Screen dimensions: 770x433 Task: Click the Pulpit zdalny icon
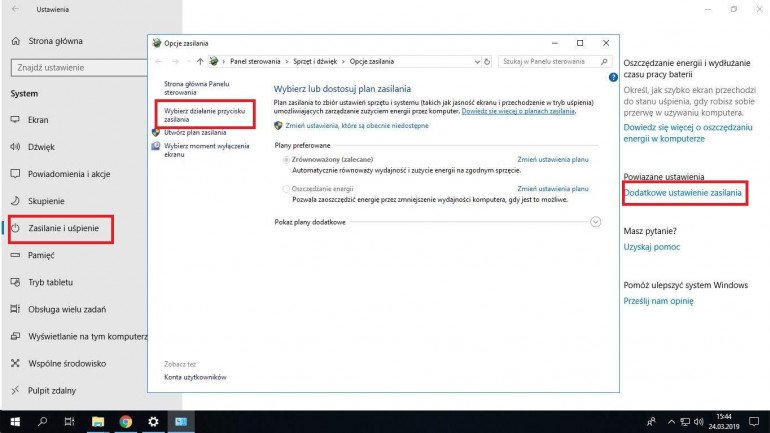click(x=15, y=390)
